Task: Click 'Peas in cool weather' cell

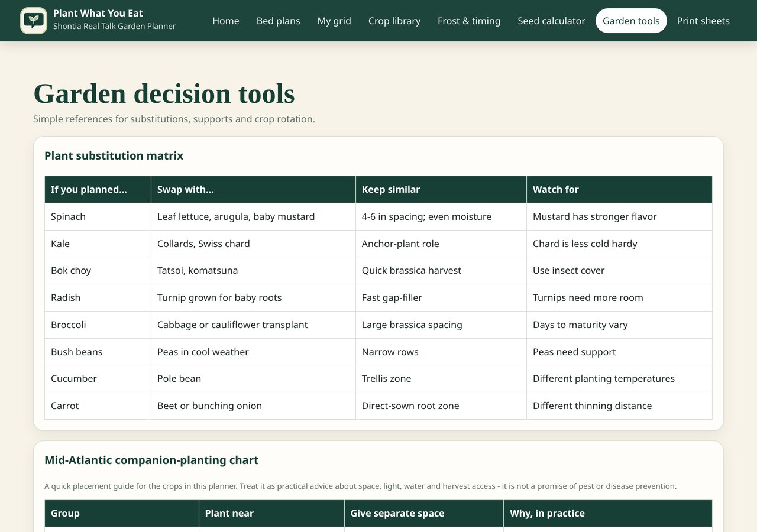Action: click(253, 352)
